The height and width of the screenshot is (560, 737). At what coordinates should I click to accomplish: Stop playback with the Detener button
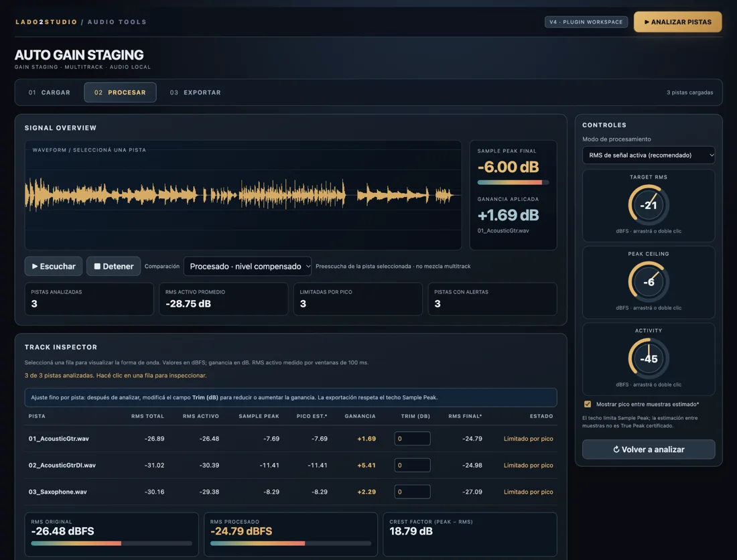click(x=114, y=267)
